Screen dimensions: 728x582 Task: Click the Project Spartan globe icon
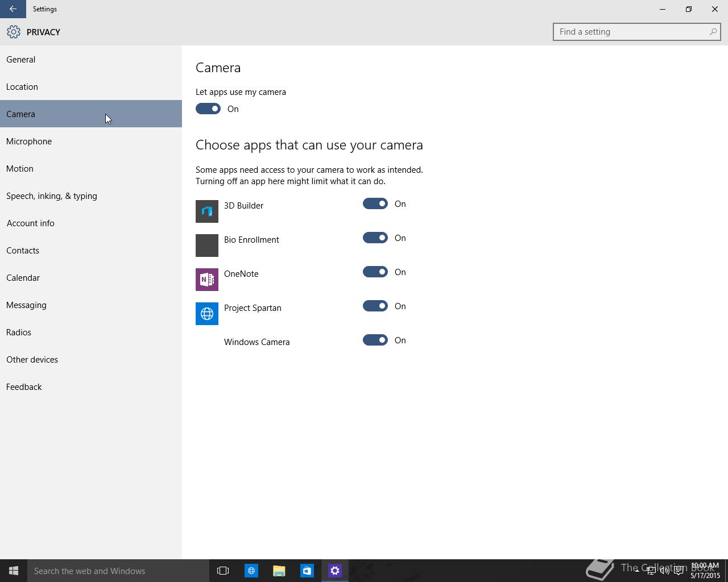click(207, 314)
